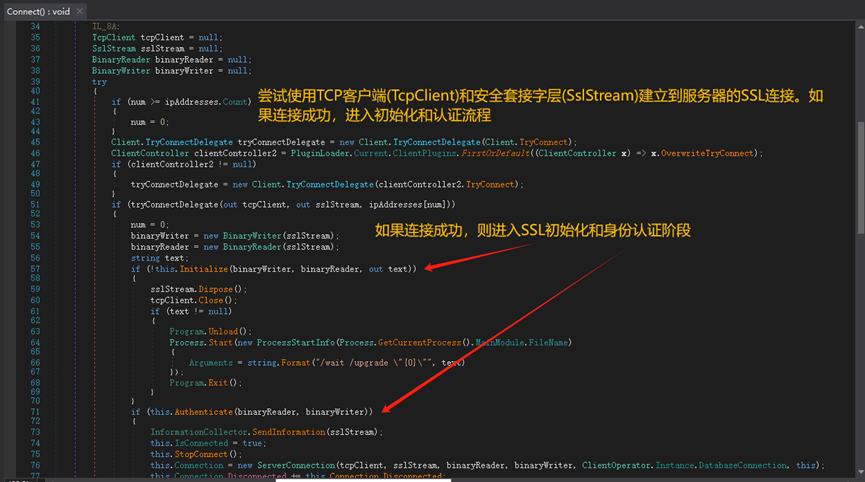Click line number 46 in the gutter
This screenshot has width=865, height=482.
coord(35,153)
